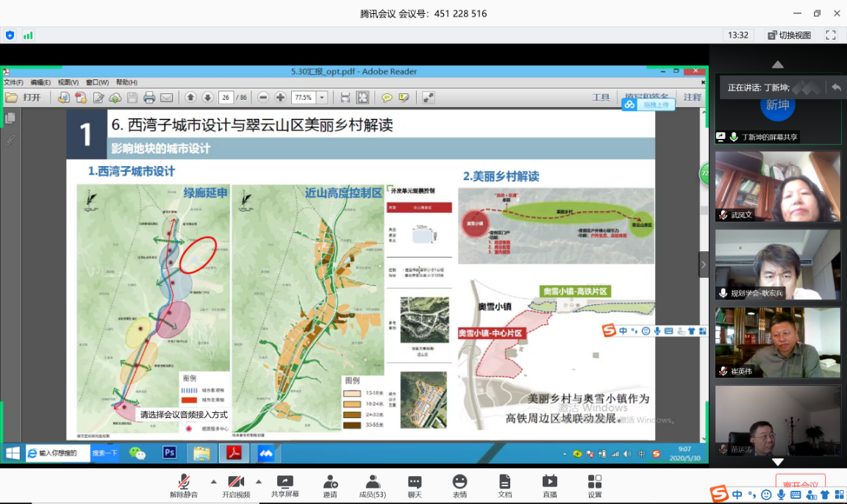Enter full screen using top-right icon

point(831,35)
